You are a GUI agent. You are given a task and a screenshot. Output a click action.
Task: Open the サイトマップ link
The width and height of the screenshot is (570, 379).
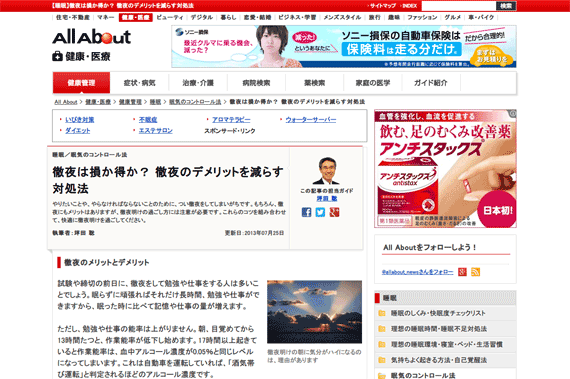pyautogui.click(x=382, y=6)
